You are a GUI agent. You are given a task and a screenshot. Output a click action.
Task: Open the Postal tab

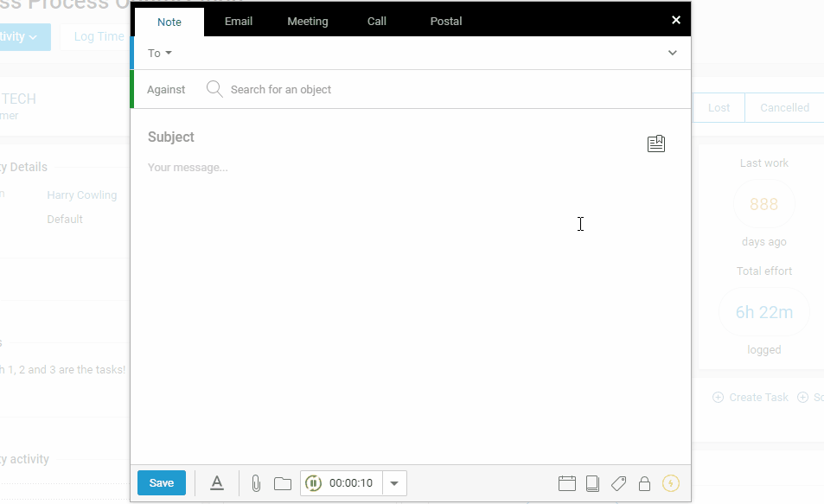(446, 22)
